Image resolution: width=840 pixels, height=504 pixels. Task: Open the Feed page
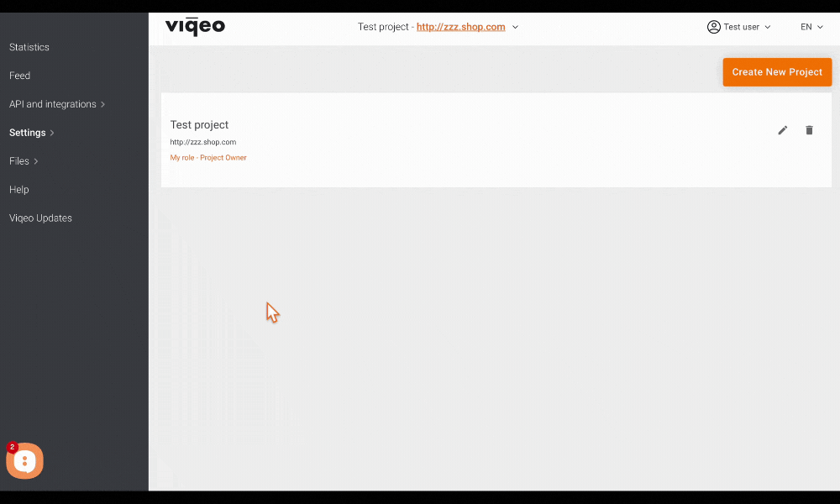click(x=19, y=76)
